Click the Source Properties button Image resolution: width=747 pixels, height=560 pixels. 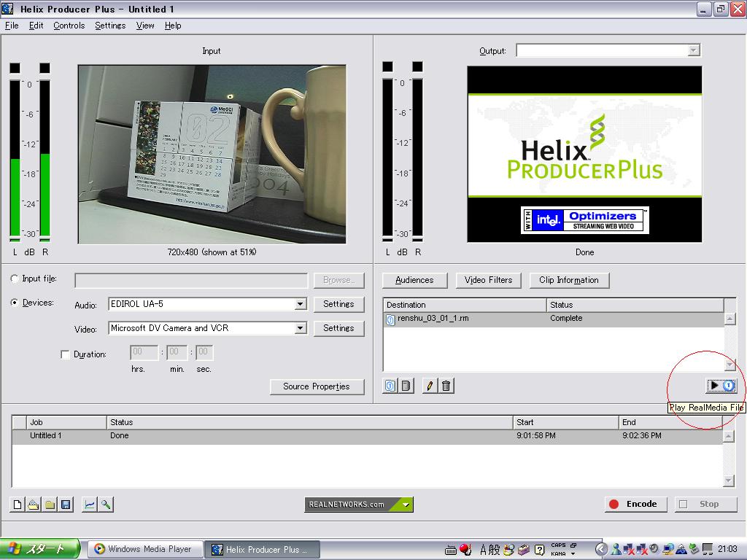coord(317,386)
